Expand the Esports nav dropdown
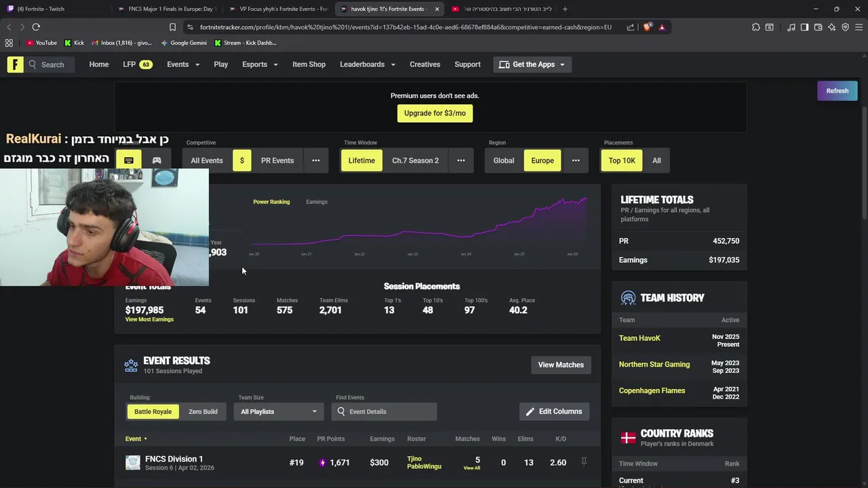The image size is (868, 488). 260,64
